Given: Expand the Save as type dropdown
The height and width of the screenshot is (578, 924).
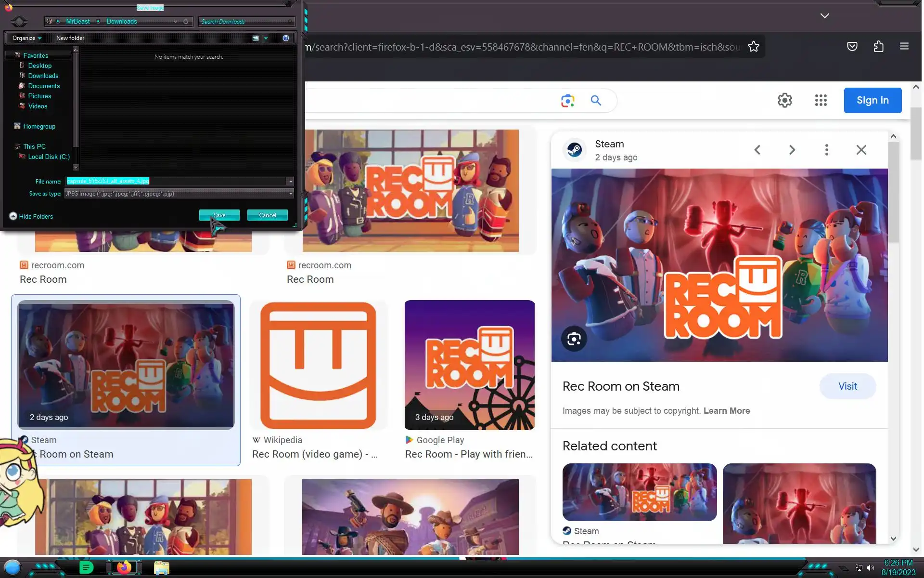Looking at the screenshot, I should click(290, 194).
